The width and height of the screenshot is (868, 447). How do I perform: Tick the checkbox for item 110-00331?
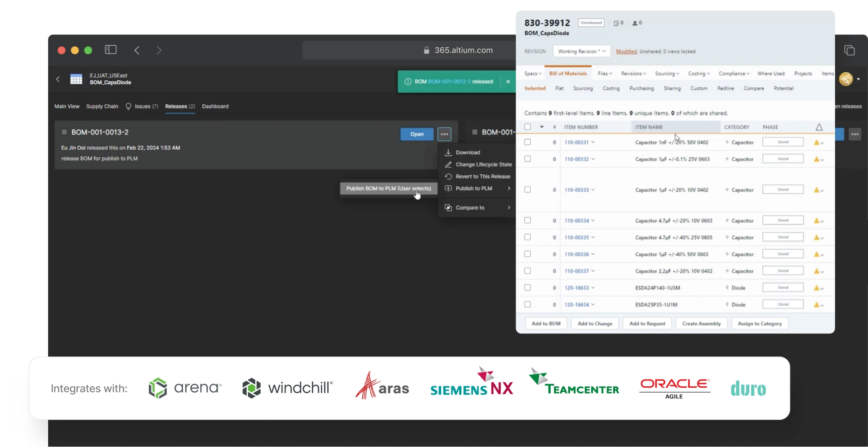(528, 142)
